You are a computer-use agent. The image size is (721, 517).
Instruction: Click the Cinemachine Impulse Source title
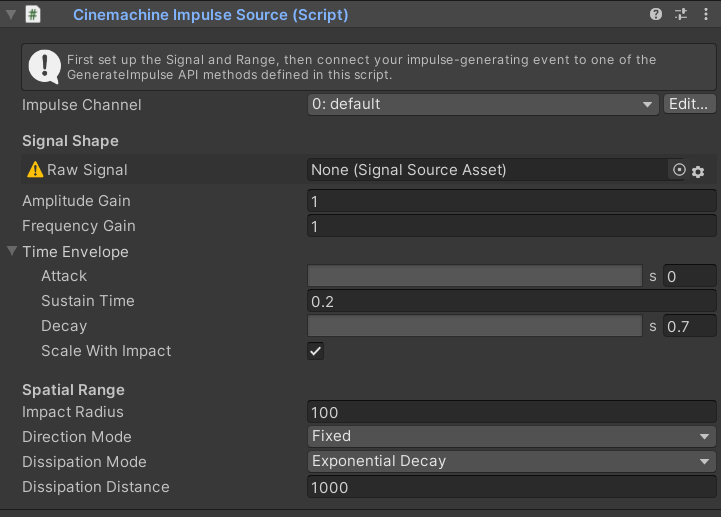coord(210,15)
